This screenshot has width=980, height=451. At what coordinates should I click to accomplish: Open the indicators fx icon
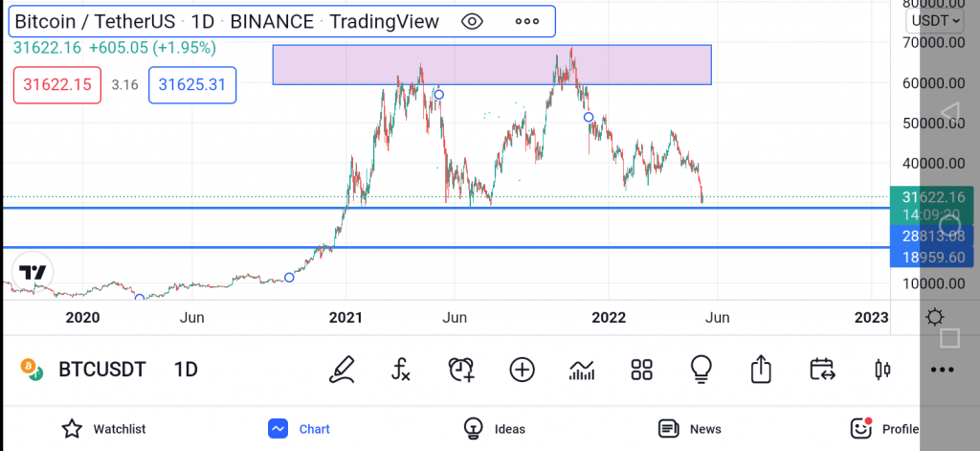coord(401,369)
